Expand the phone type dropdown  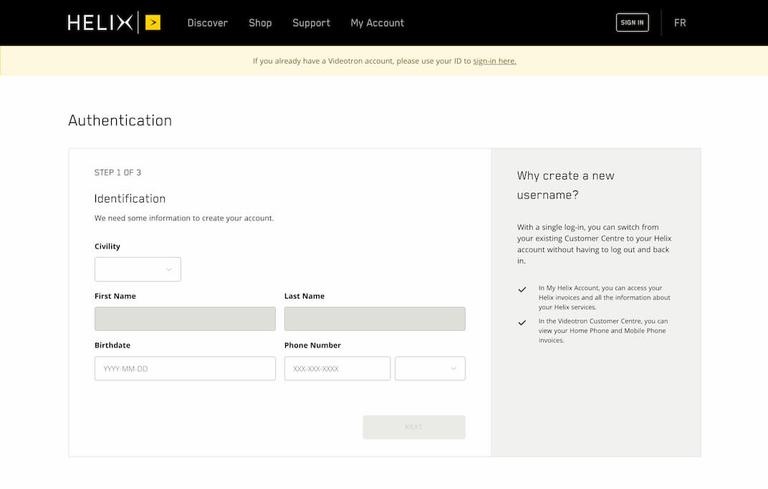coord(430,369)
